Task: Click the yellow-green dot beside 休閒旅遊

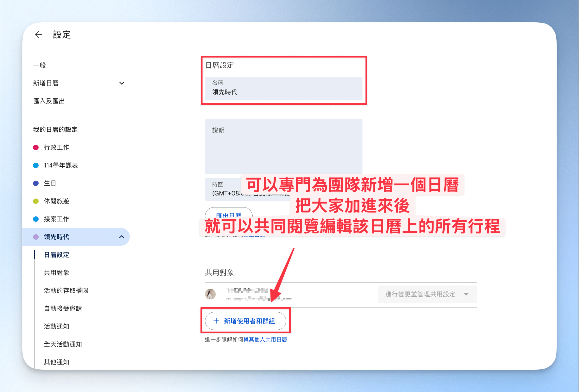Action: (x=36, y=201)
